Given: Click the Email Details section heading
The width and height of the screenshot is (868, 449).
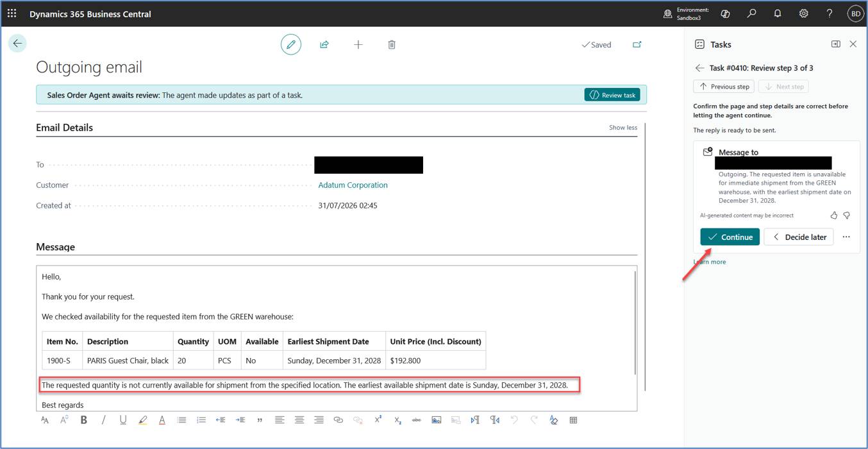Looking at the screenshot, I should pos(65,128).
